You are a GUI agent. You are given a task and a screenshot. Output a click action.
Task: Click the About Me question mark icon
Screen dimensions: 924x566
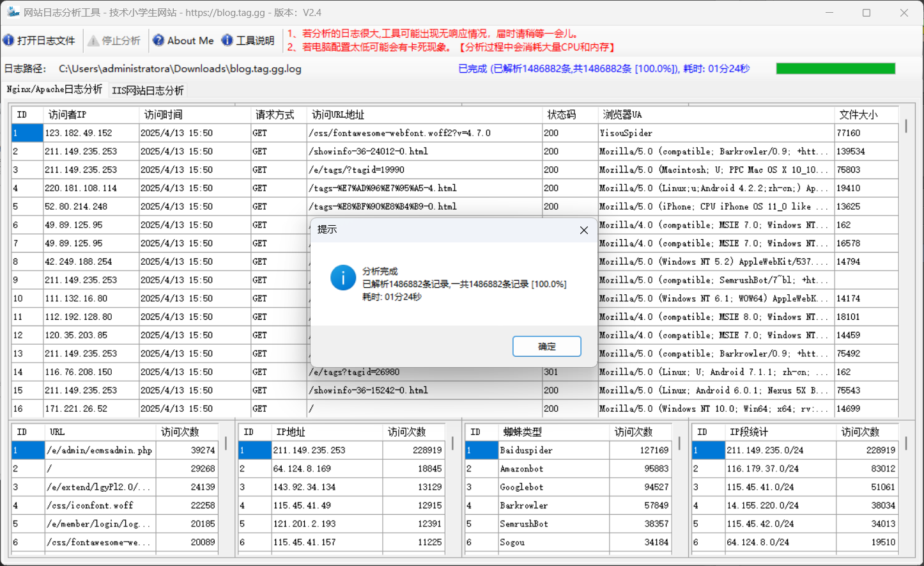click(158, 40)
